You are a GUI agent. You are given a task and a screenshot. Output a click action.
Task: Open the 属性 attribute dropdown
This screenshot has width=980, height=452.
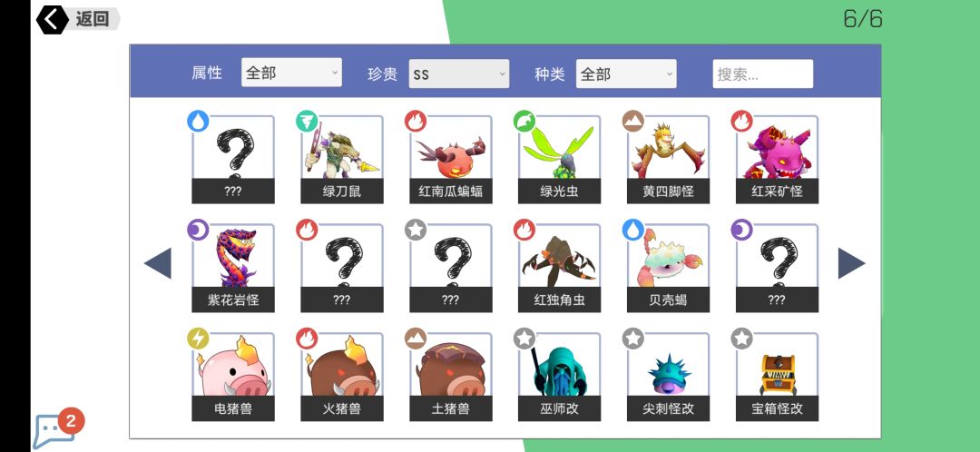pos(291,74)
